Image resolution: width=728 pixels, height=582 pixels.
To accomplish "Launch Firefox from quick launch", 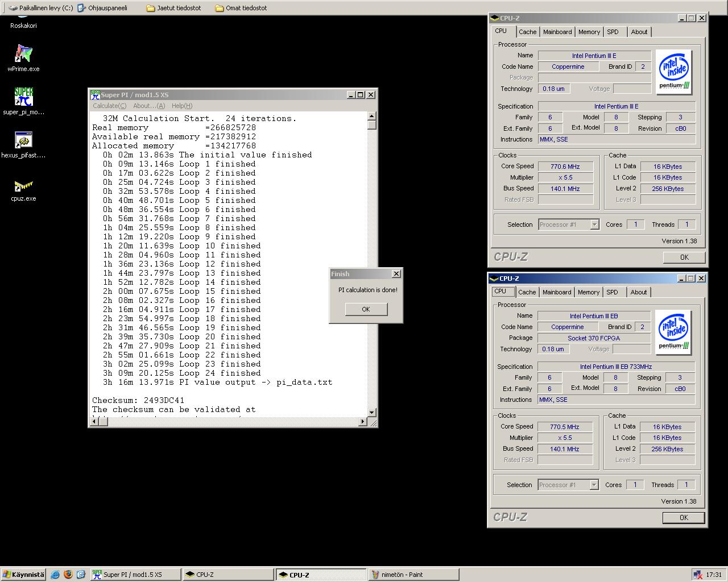I will (x=68, y=575).
